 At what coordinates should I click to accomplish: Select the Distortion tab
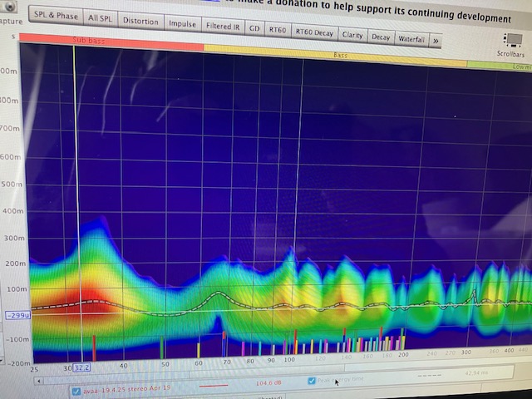coord(140,21)
